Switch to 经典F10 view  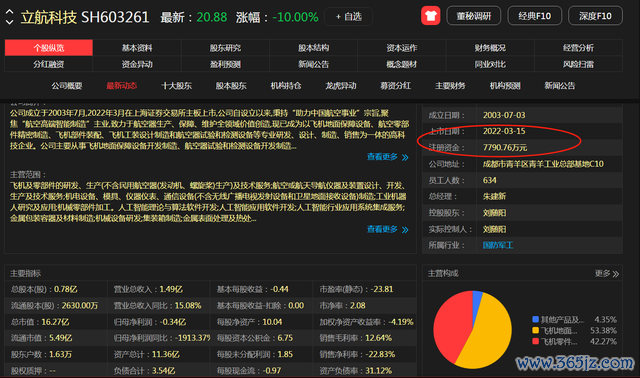click(x=534, y=16)
